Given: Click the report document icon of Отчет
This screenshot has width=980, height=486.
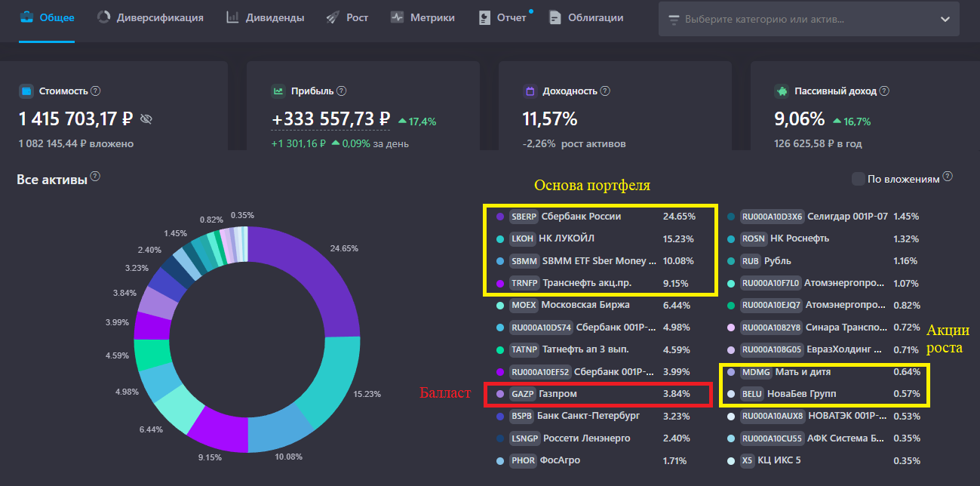Looking at the screenshot, I should click(x=485, y=17).
